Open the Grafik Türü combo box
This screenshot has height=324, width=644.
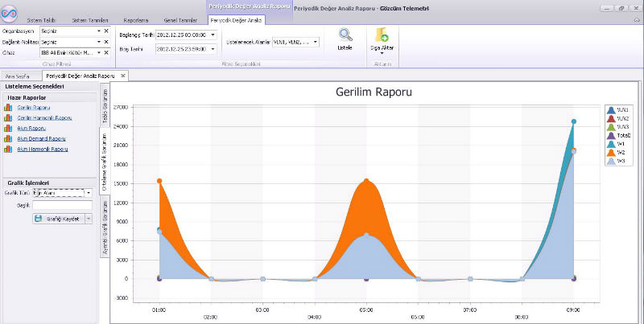tap(88, 193)
